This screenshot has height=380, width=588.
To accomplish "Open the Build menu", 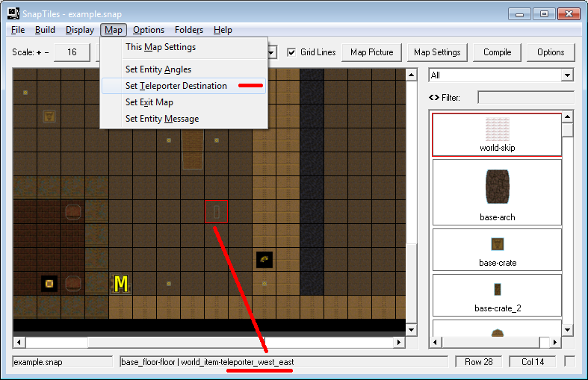I will [x=45, y=30].
